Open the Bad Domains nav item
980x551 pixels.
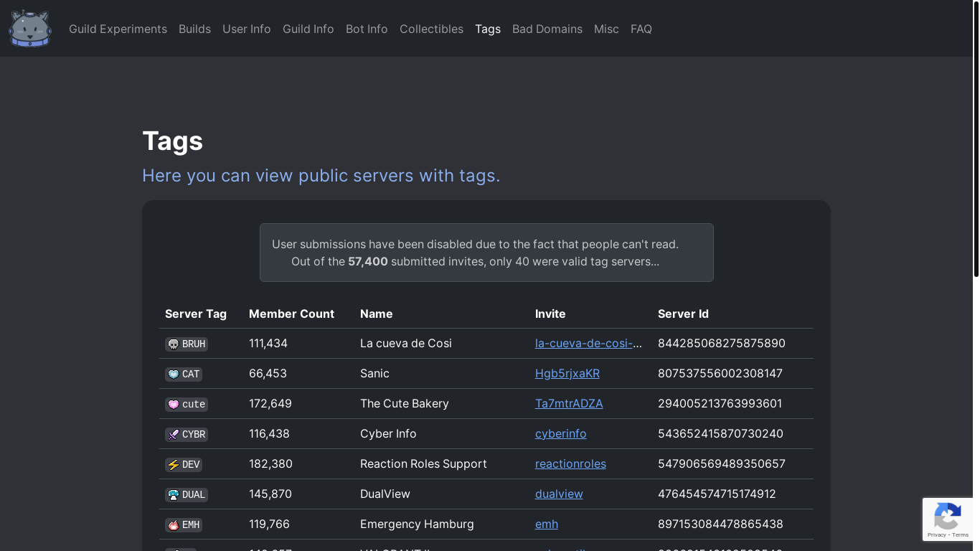547,29
